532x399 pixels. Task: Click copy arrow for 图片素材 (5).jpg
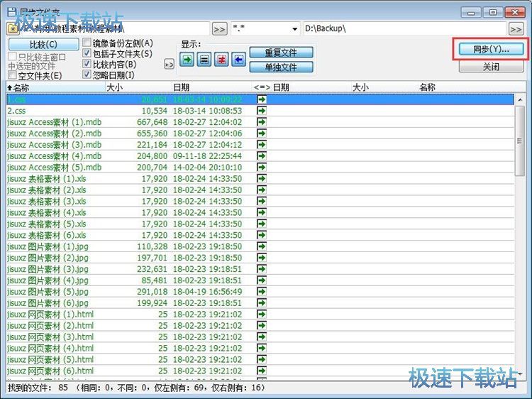pos(262,292)
